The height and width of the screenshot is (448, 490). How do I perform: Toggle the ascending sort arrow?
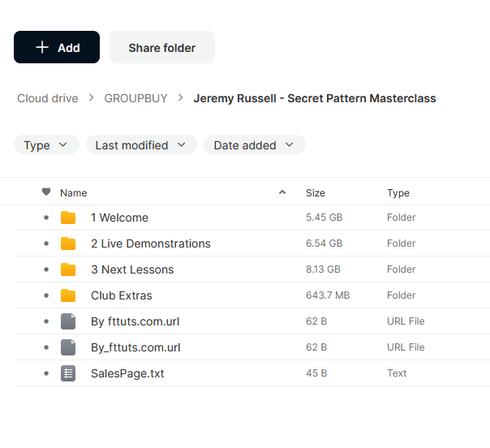tap(282, 192)
